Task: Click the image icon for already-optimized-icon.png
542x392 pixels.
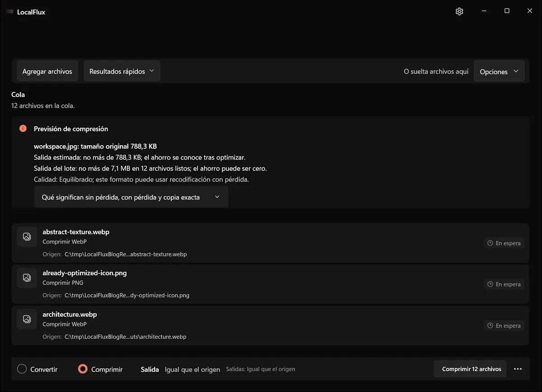Action: (27, 278)
